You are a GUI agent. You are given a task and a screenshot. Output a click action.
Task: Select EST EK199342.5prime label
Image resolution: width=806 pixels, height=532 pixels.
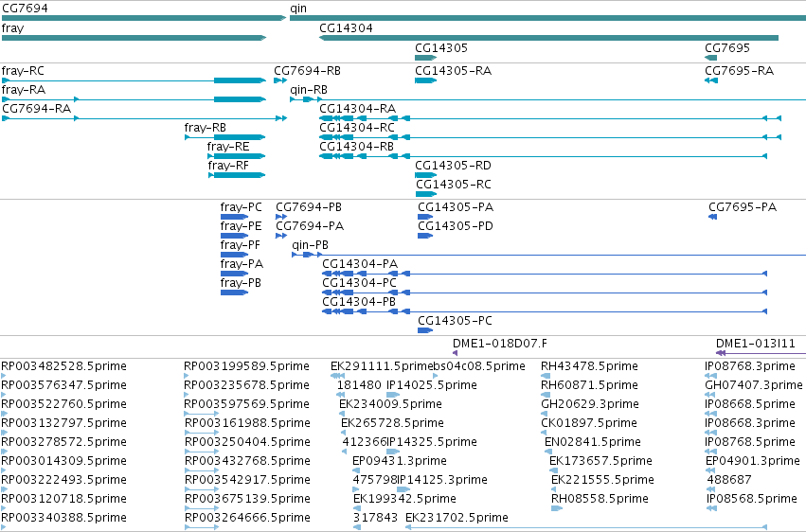(404, 499)
